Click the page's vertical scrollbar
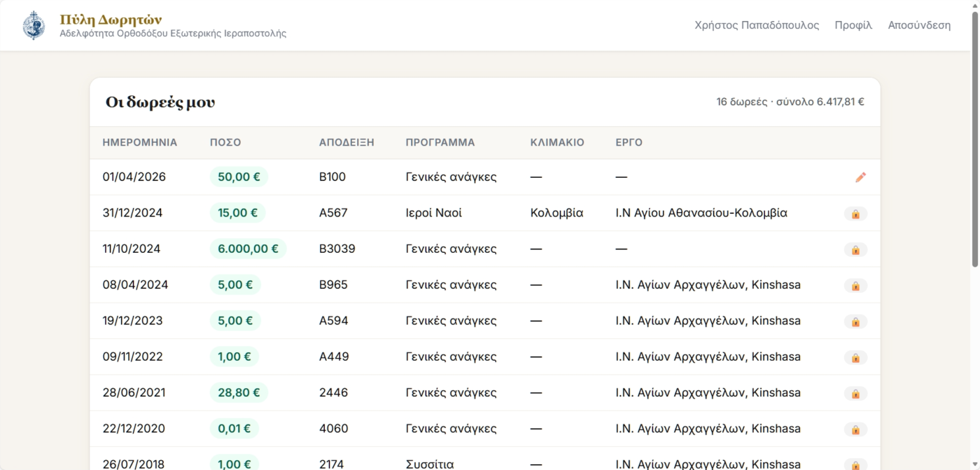980x470 pixels. point(975,140)
